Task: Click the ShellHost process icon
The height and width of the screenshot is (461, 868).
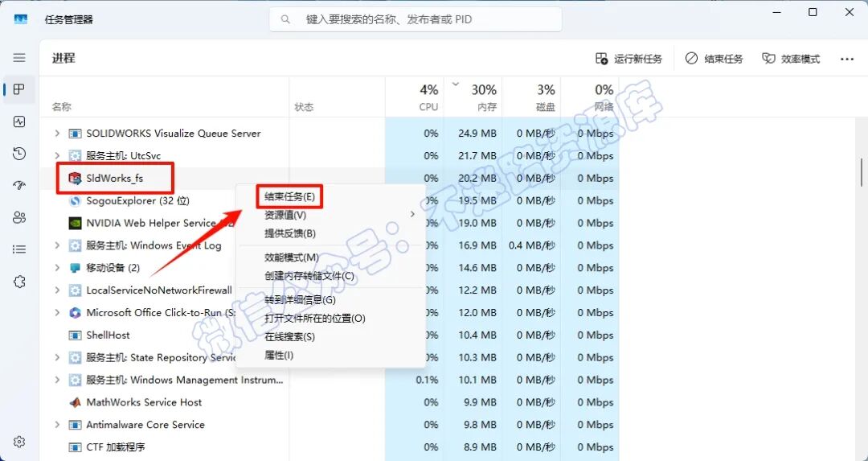Action: tap(74, 335)
